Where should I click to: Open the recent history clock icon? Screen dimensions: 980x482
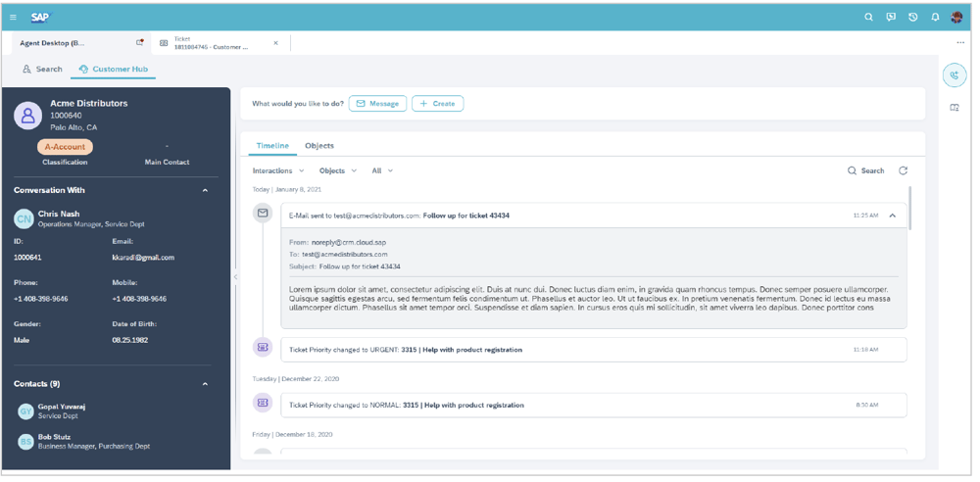click(x=912, y=18)
